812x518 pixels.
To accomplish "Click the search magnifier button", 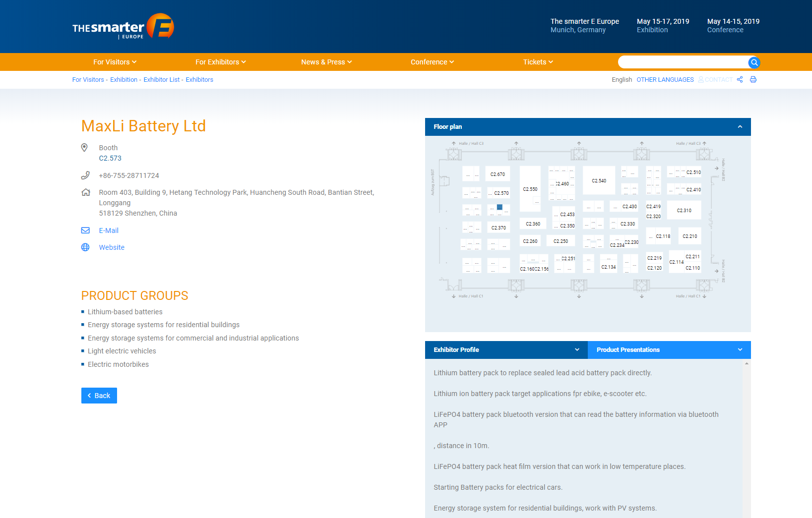I will click(x=754, y=62).
